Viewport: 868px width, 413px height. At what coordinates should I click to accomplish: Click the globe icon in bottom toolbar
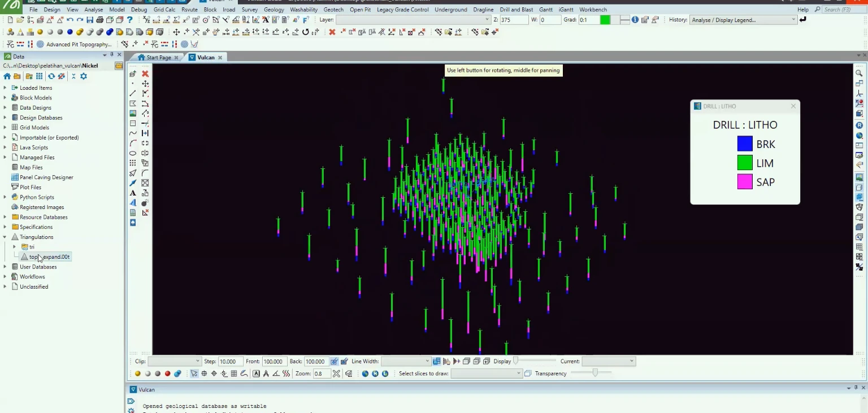pos(365,373)
